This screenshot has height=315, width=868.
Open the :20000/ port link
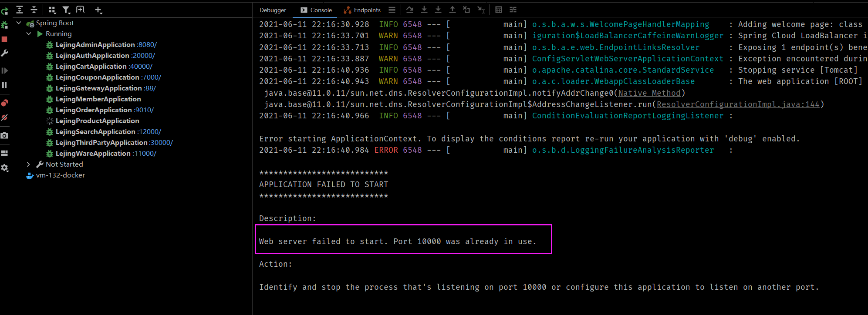(143, 55)
